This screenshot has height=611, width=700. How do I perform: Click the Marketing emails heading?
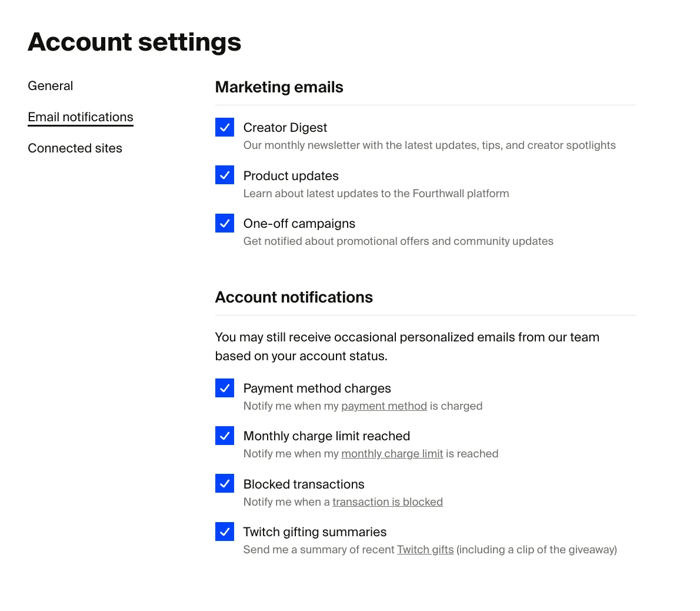pos(279,87)
